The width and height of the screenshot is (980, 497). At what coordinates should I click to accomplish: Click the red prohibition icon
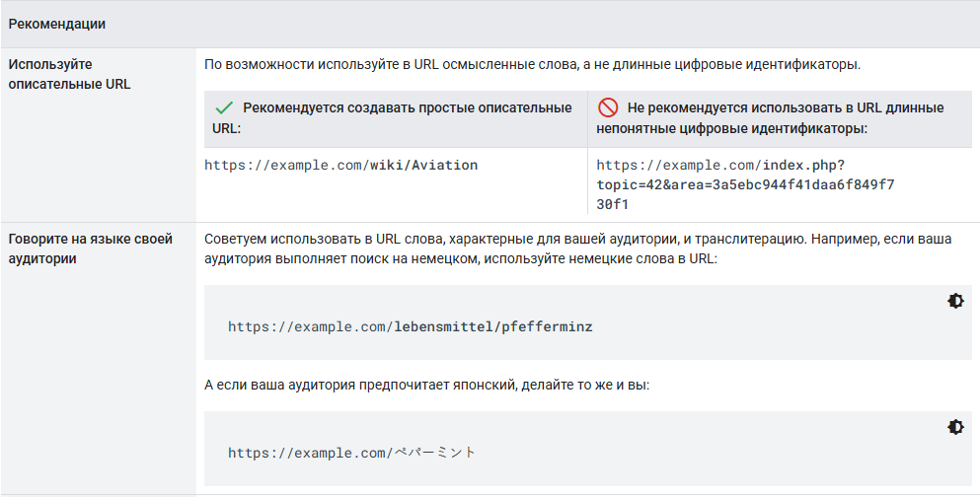click(x=607, y=107)
